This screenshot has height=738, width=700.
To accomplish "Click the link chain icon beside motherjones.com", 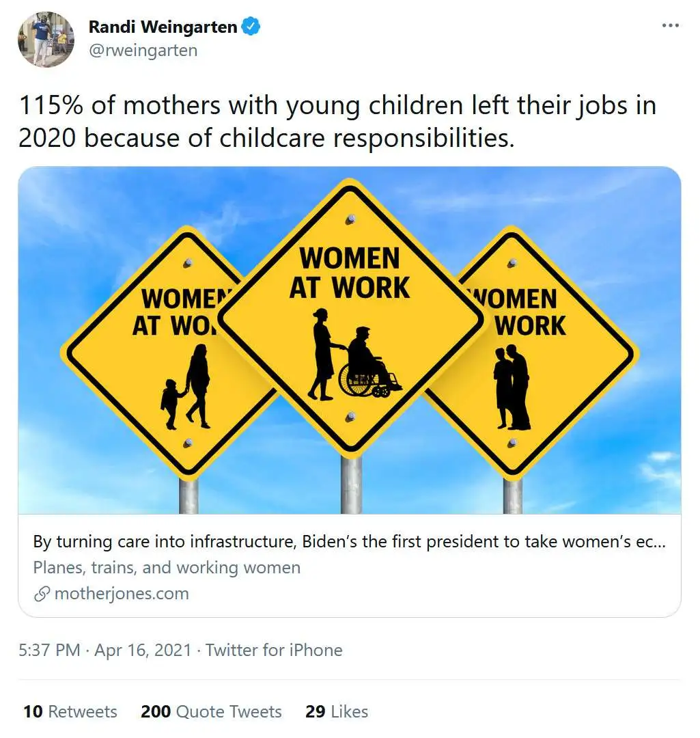I will click(x=42, y=594).
